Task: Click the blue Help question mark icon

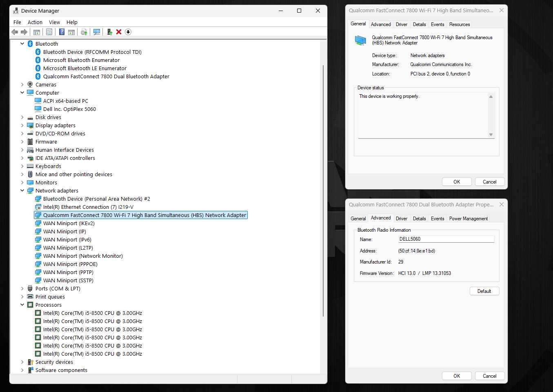Action: coord(62,32)
